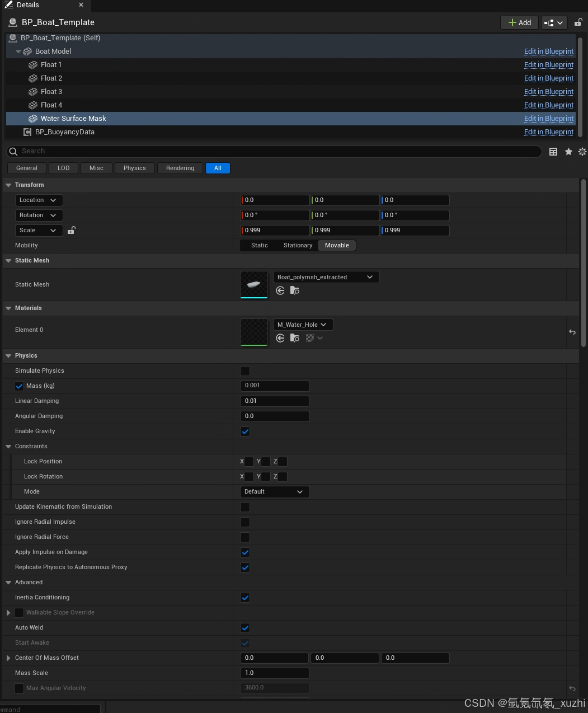Open Edit in Blueprint for BP_BuoyancyData
The width and height of the screenshot is (588, 713).
(x=549, y=132)
